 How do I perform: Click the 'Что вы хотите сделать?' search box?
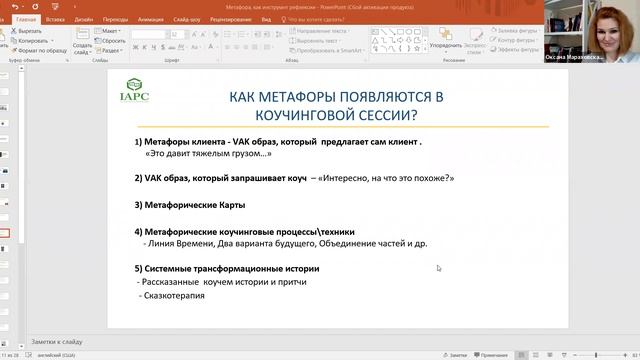[x=313, y=20]
